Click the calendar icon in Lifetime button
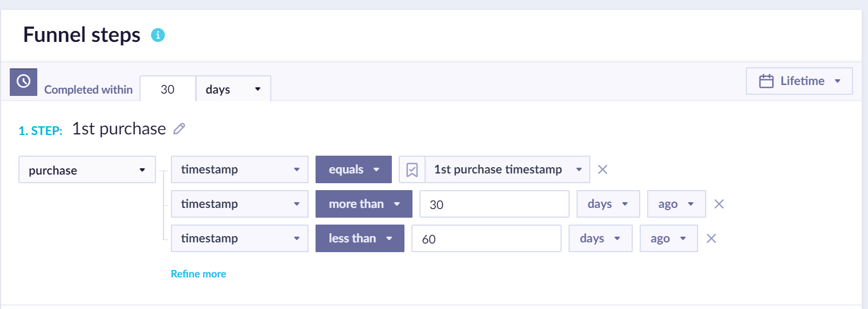This screenshot has height=309, width=868. (x=766, y=81)
